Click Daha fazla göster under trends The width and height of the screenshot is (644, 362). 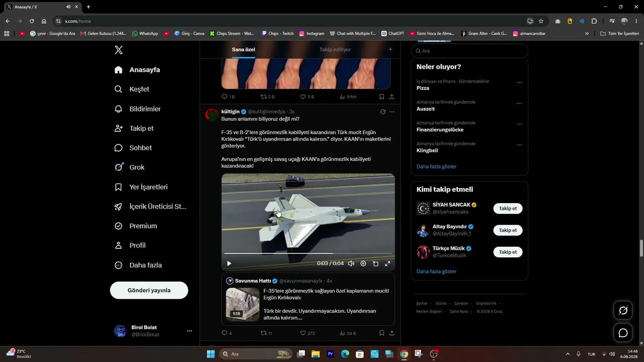[437, 166]
